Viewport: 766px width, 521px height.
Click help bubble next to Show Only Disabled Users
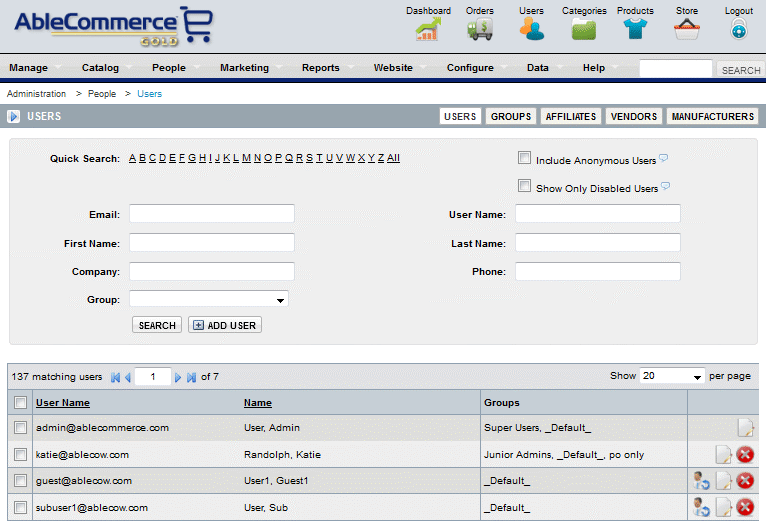(x=665, y=186)
